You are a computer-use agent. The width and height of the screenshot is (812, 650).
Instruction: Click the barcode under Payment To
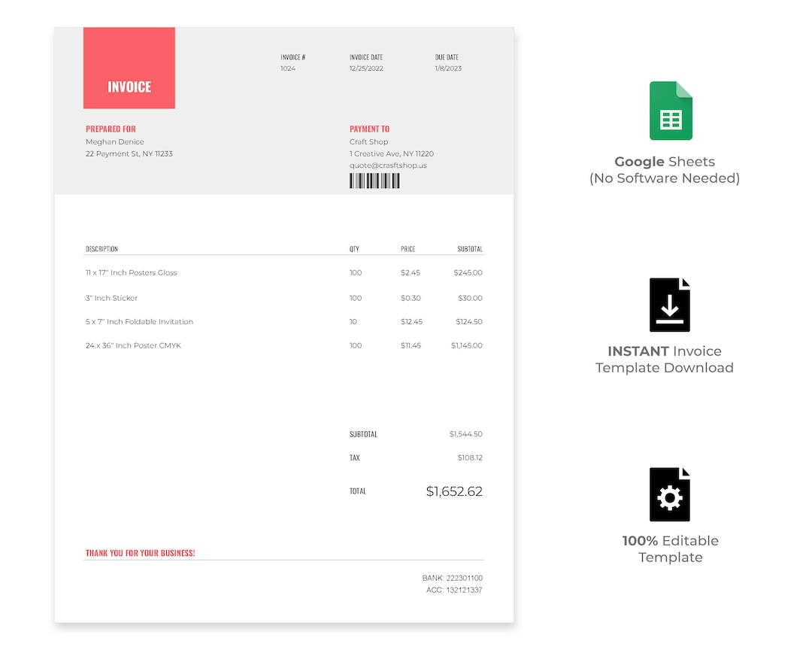[374, 180]
